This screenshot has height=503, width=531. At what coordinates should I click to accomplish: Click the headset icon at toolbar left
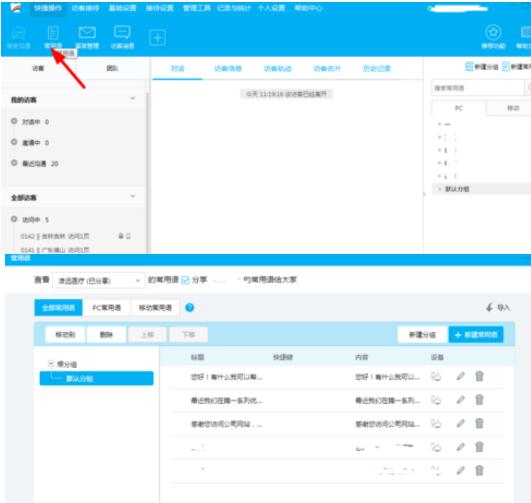pyautogui.click(x=18, y=37)
